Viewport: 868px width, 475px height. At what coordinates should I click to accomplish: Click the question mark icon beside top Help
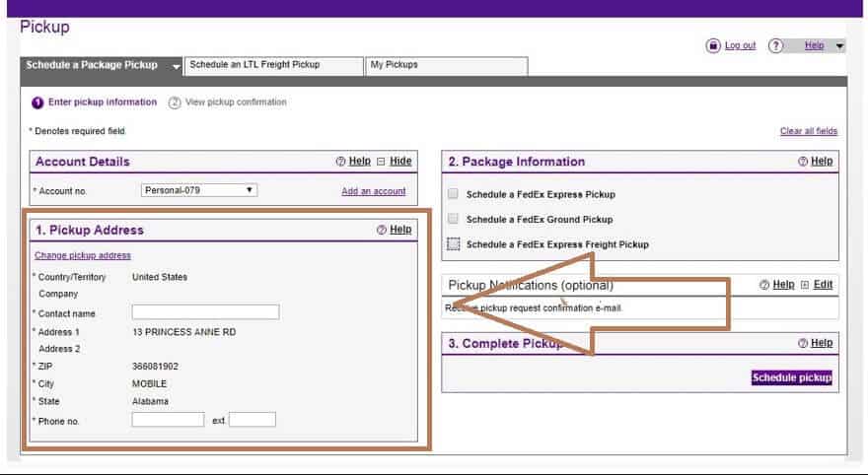[x=775, y=46]
